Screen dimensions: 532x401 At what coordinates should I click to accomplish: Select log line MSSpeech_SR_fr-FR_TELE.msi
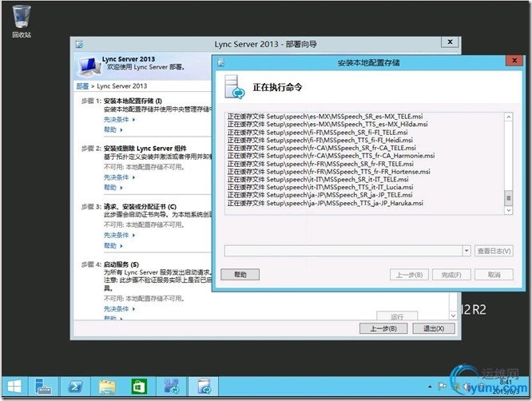[x=320, y=164]
